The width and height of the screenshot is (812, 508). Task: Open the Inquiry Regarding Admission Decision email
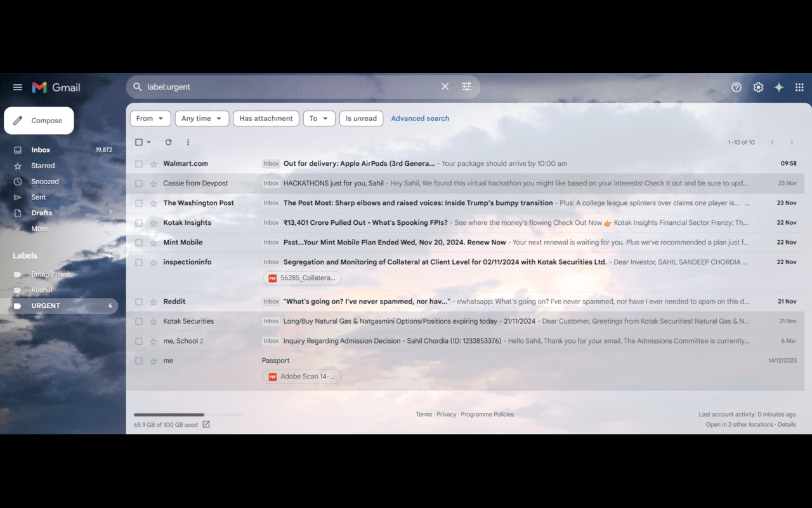point(465,342)
